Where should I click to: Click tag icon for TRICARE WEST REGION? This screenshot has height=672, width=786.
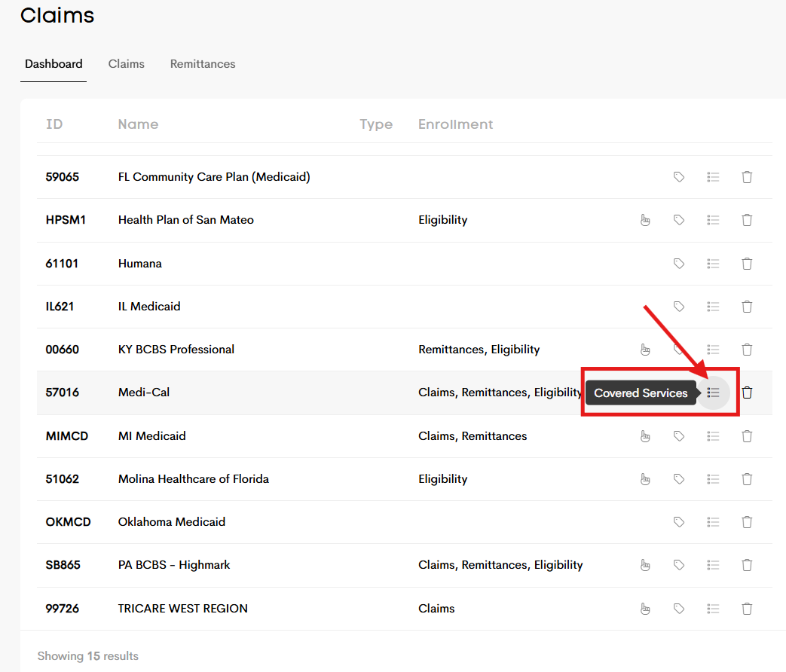(679, 609)
